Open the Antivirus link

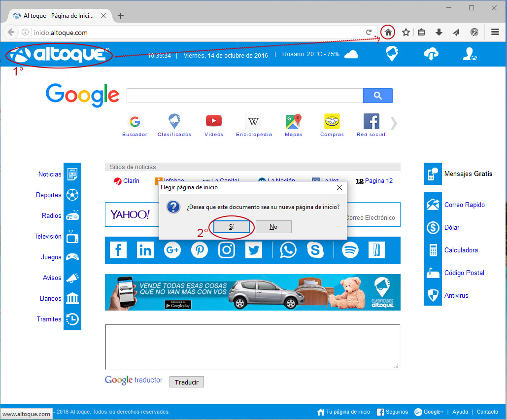click(456, 295)
